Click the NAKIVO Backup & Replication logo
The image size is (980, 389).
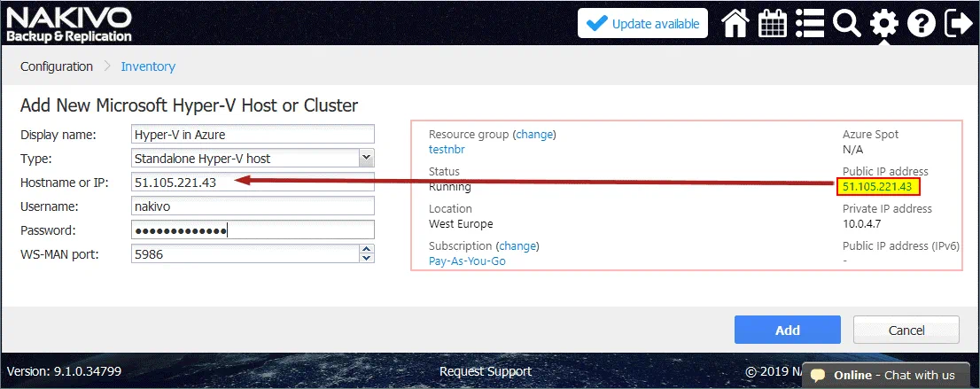[69, 24]
